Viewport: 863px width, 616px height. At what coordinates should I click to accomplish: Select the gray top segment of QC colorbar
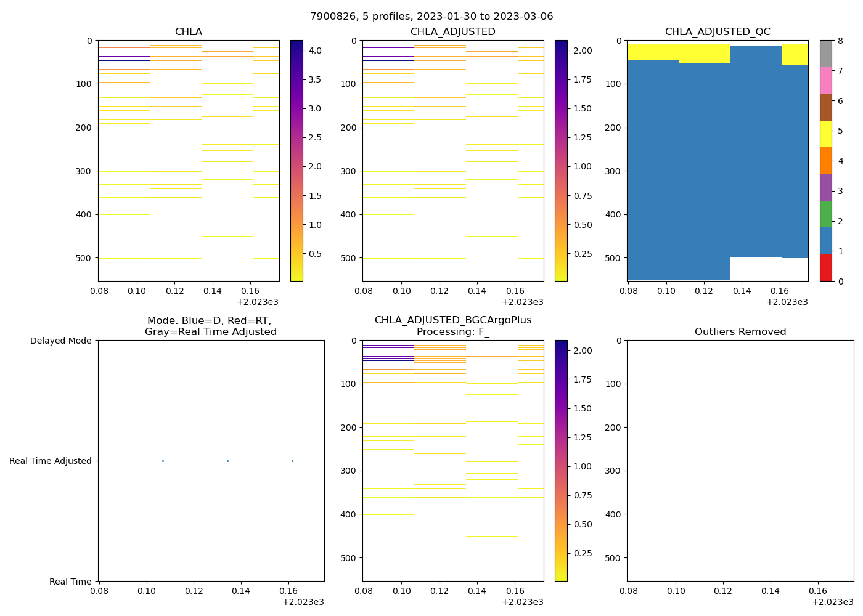click(x=825, y=54)
